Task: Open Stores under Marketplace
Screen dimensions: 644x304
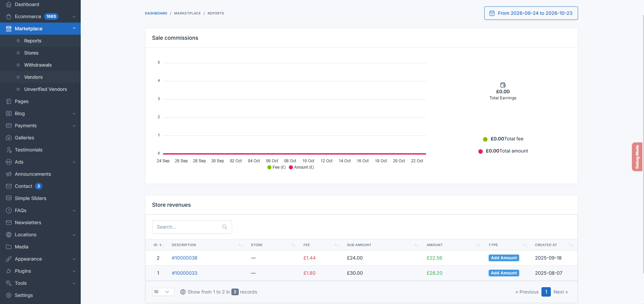Action: pos(40,53)
